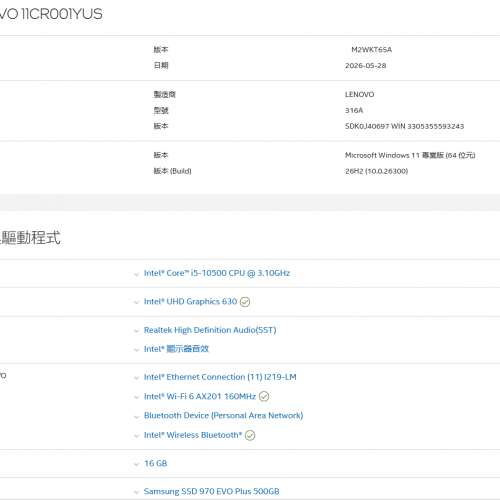This screenshot has height=500, width=500.
Task: Select manufacturer value LENOVO
Action: tap(359, 94)
